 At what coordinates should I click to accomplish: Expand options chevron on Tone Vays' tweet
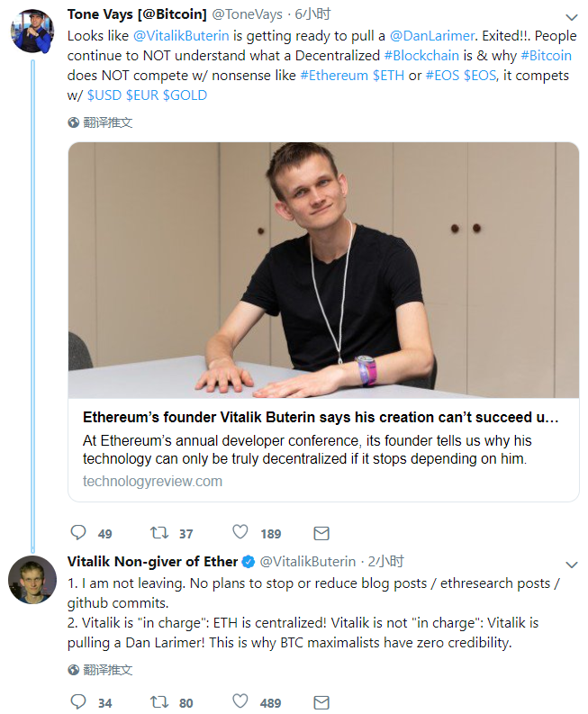point(571,18)
